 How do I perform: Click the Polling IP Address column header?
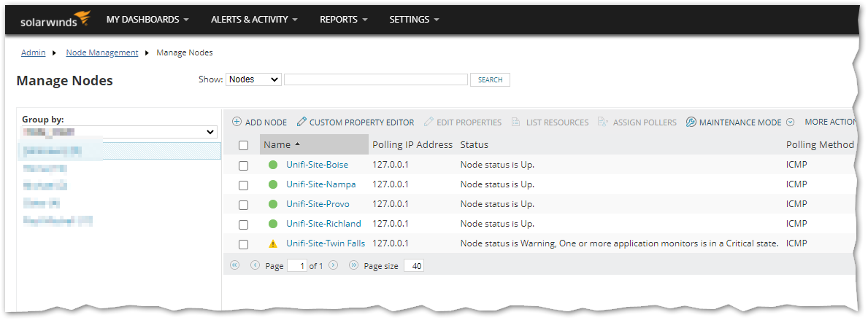click(x=412, y=145)
